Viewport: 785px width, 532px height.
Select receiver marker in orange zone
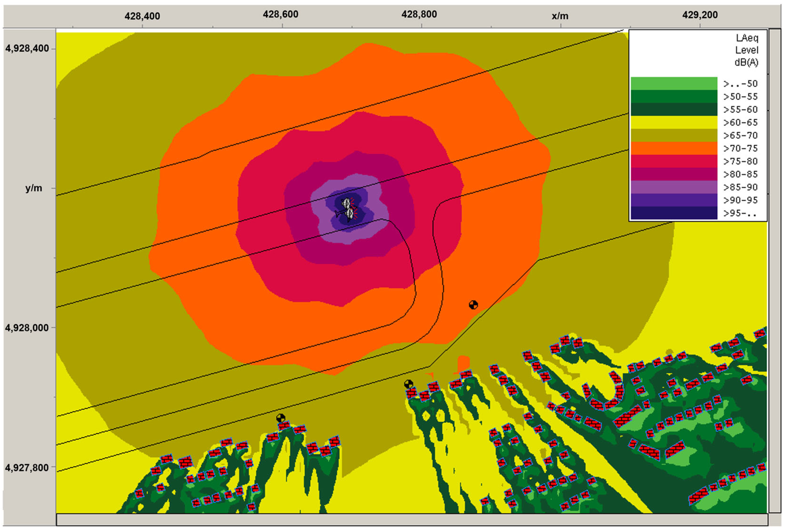(x=473, y=305)
